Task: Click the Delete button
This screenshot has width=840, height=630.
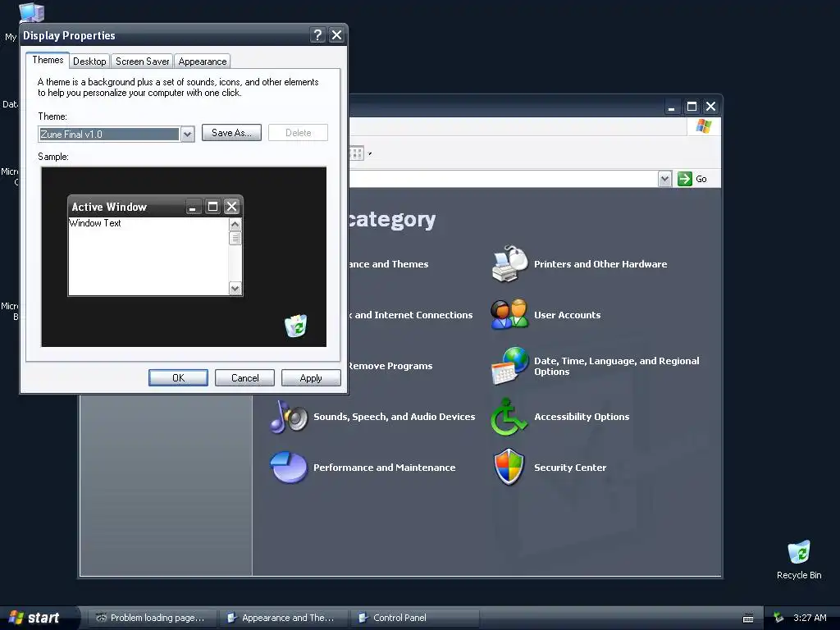Action: click(298, 132)
